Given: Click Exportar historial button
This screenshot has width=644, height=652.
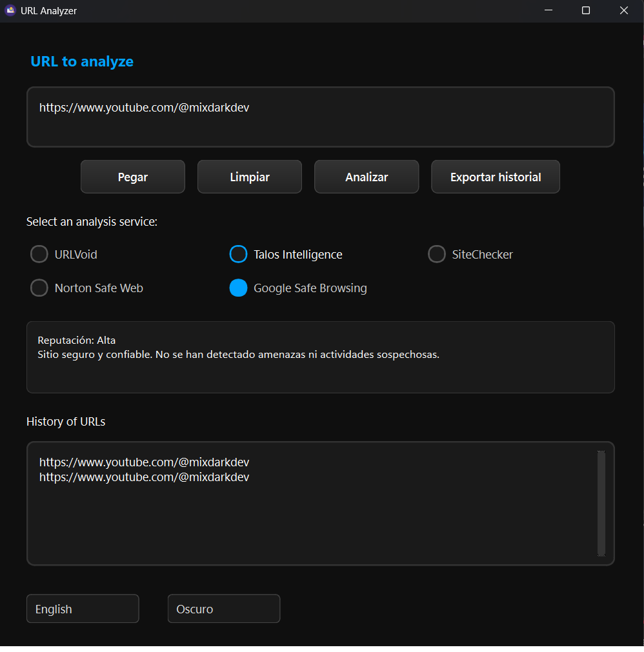Looking at the screenshot, I should (496, 177).
